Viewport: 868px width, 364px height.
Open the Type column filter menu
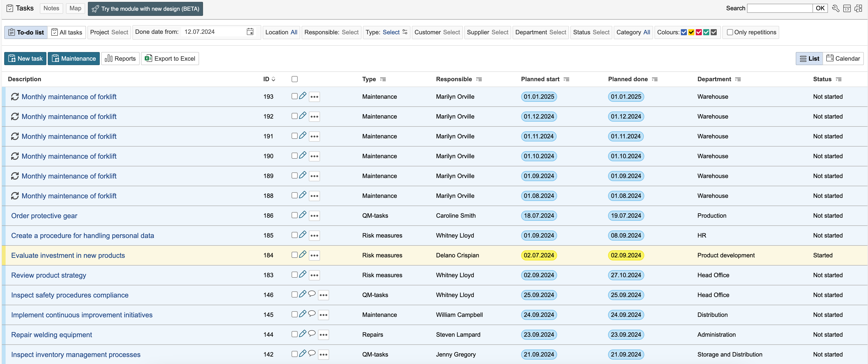tap(383, 79)
